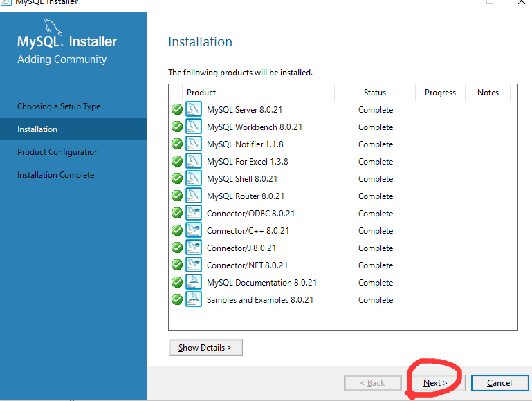Select the Connector/ODBC 8.0.21 row text

click(x=250, y=214)
